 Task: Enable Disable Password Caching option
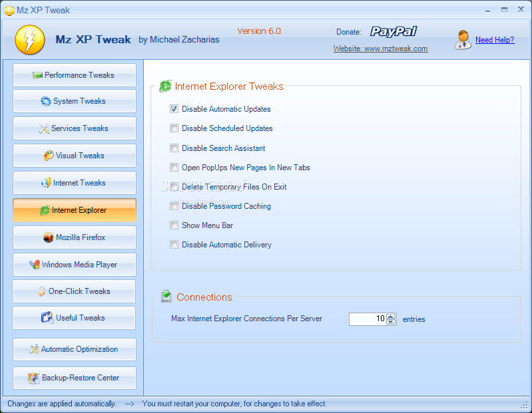click(x=174, y=206)
